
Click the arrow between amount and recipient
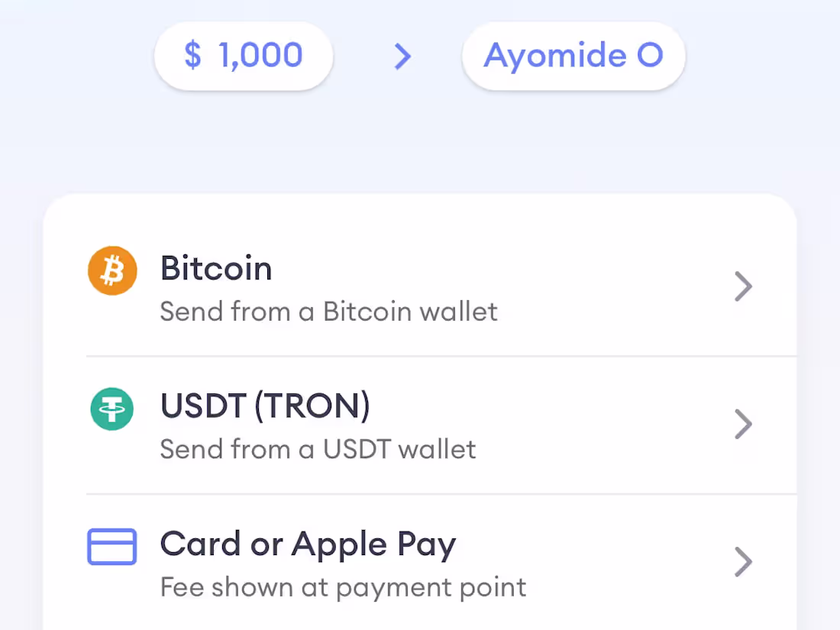tap(402, 57)
